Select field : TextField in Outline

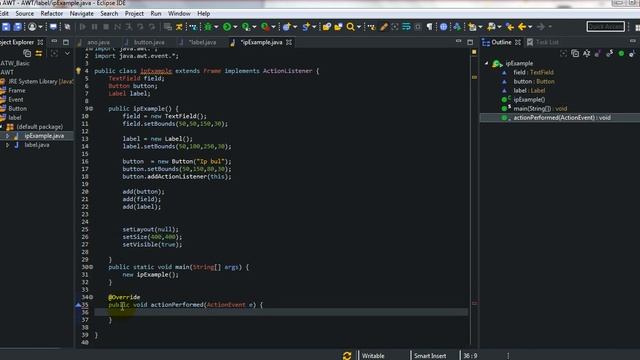pos(533,72)
